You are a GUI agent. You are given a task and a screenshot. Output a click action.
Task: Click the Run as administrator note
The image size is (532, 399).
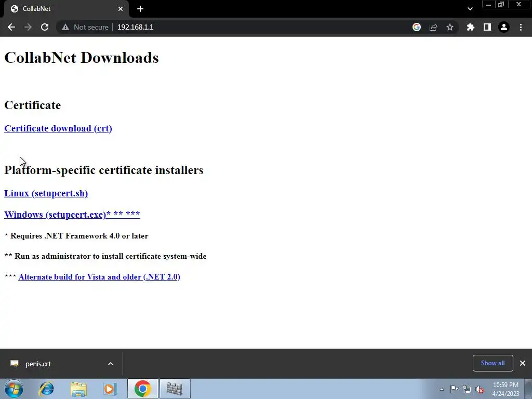[x=105, y=256]
